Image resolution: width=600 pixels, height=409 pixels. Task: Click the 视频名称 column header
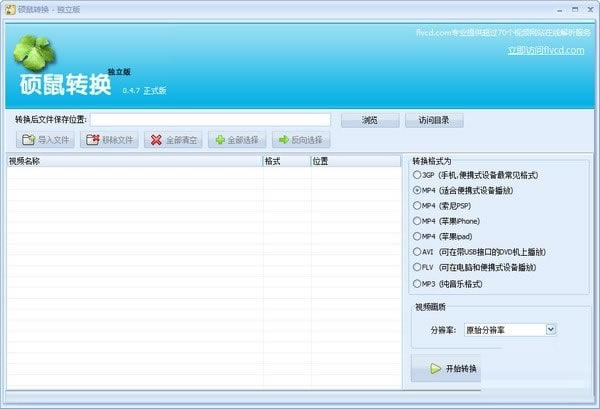[135, 161]
